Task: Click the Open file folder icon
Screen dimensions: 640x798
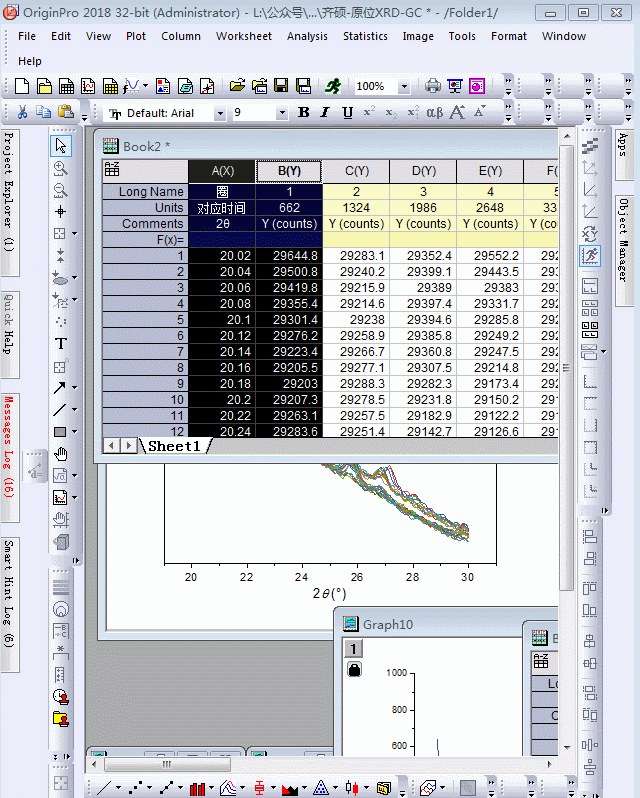Action: click(x=237, y=86)
